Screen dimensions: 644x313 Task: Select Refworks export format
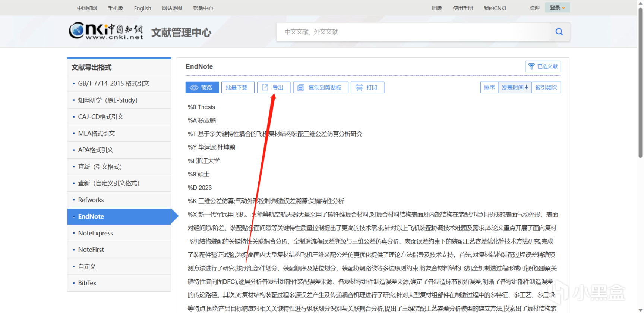[119, 200]
